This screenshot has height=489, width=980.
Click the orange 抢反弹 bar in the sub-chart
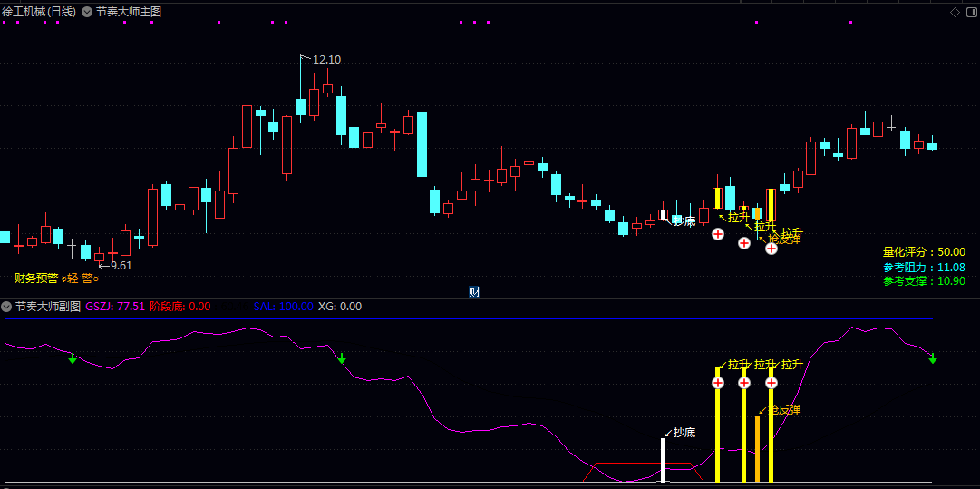click(758, 449)
